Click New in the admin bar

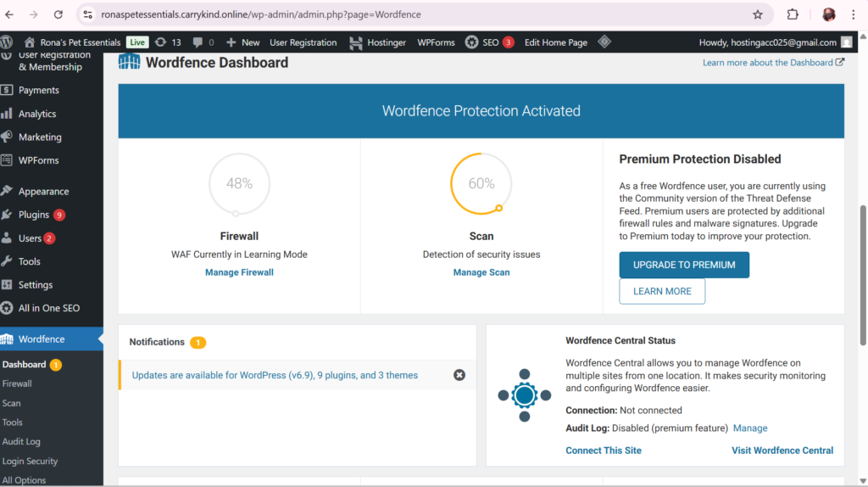pos(244,42)
